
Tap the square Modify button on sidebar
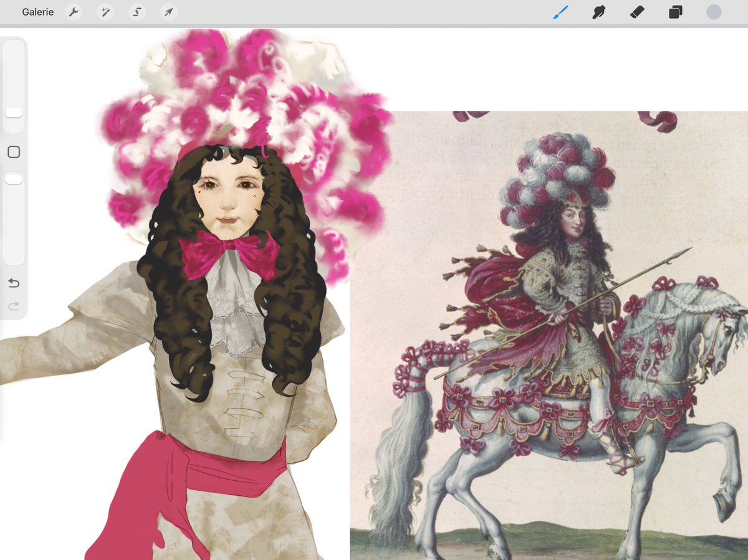[14, 152]
